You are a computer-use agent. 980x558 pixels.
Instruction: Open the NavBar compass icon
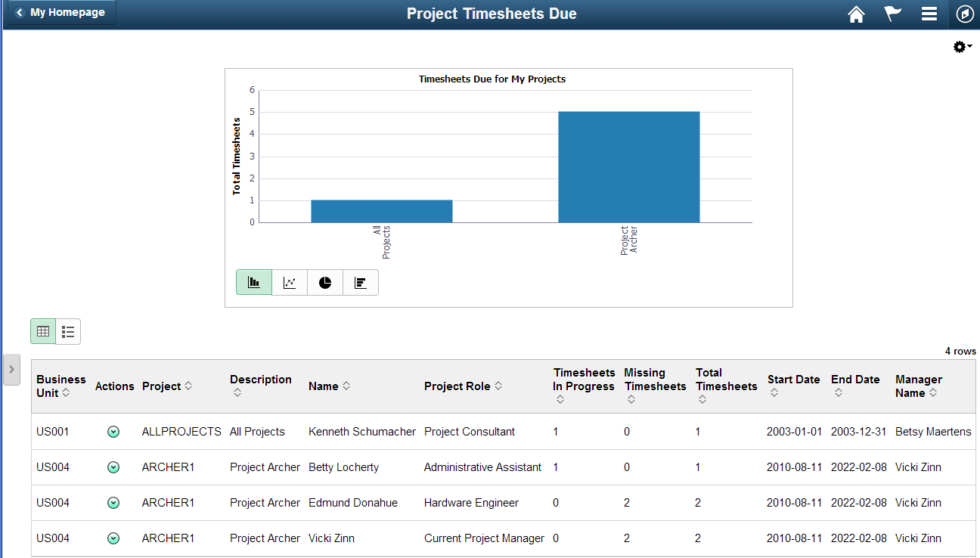coord(964,14)
